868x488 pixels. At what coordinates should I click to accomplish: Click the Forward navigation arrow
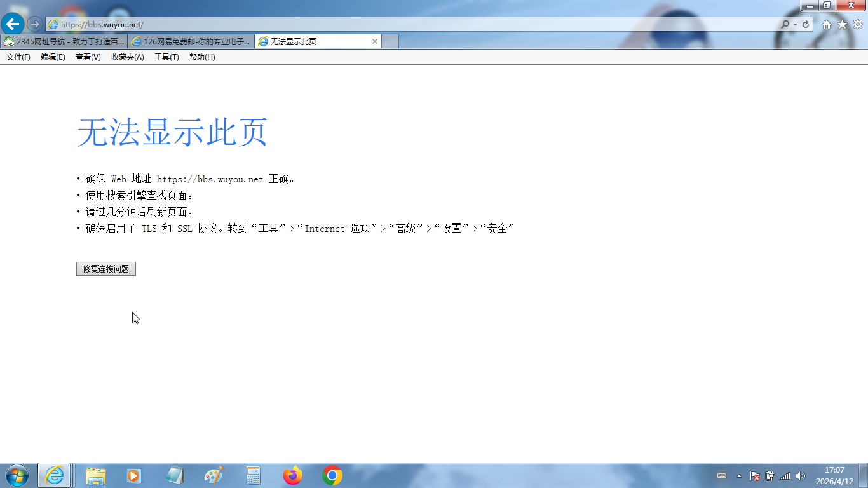click(x=35, y=24)
